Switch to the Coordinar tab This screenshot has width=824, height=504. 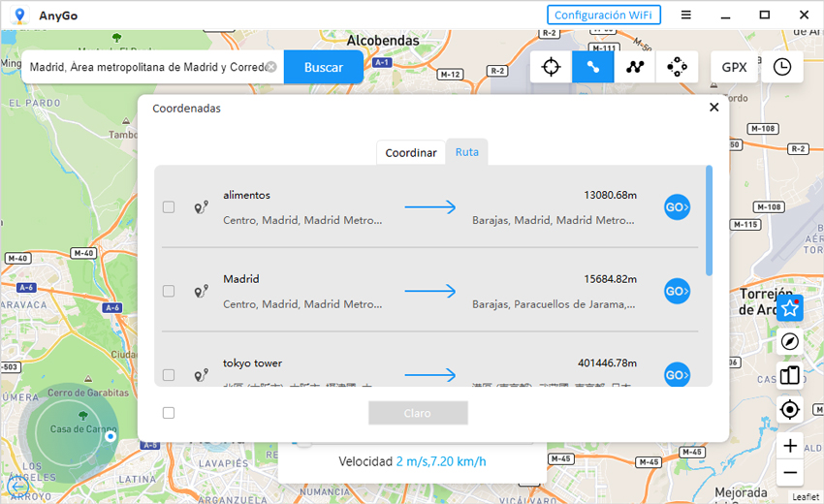(411, 153)
